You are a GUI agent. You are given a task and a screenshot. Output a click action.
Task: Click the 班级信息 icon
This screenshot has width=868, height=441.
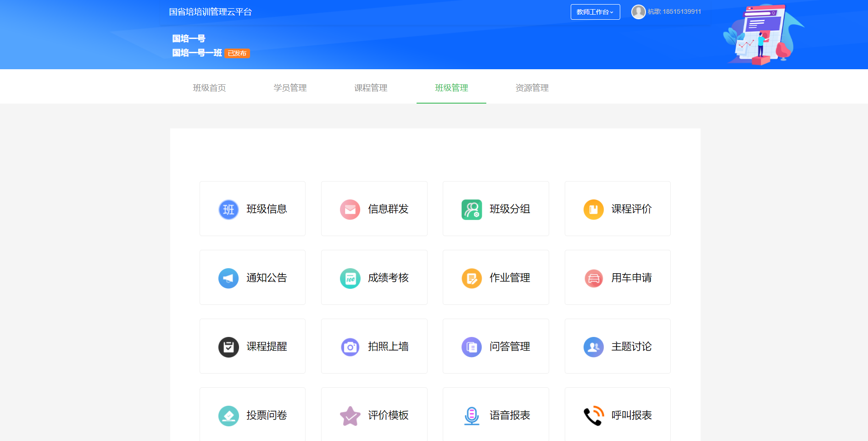[228, 209]
